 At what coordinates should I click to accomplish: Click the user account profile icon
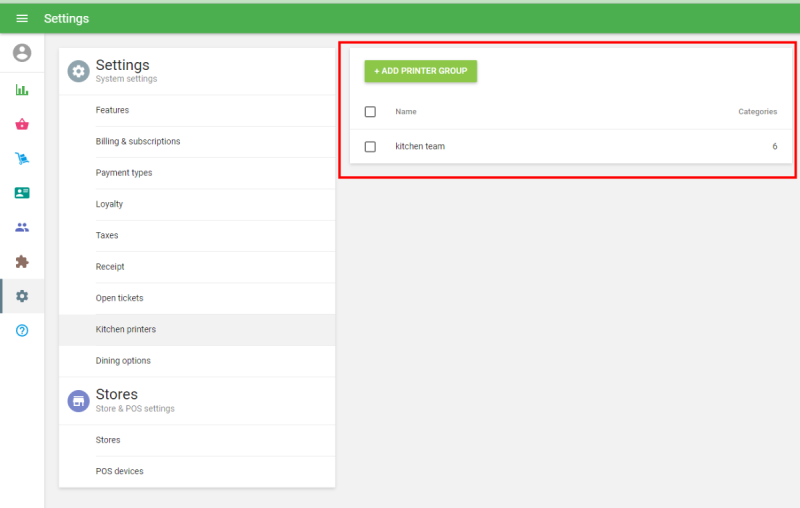[22, 53]
